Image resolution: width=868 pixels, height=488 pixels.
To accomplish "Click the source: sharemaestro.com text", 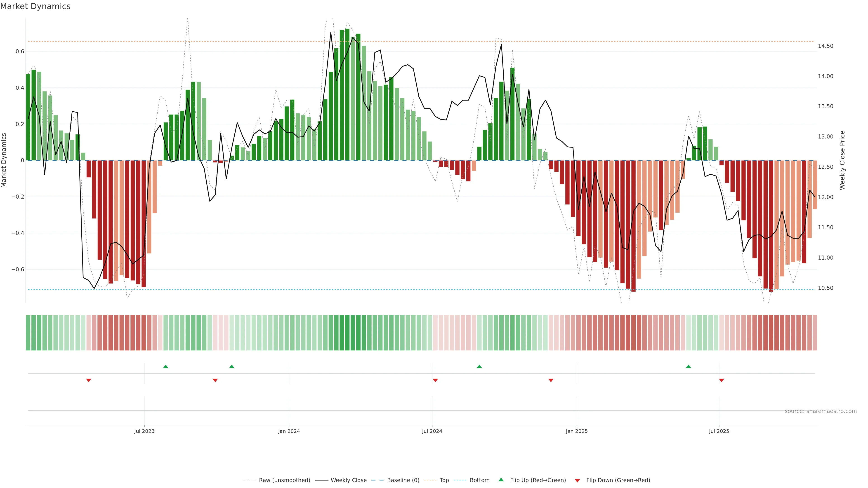I will (x=821, y=411).
